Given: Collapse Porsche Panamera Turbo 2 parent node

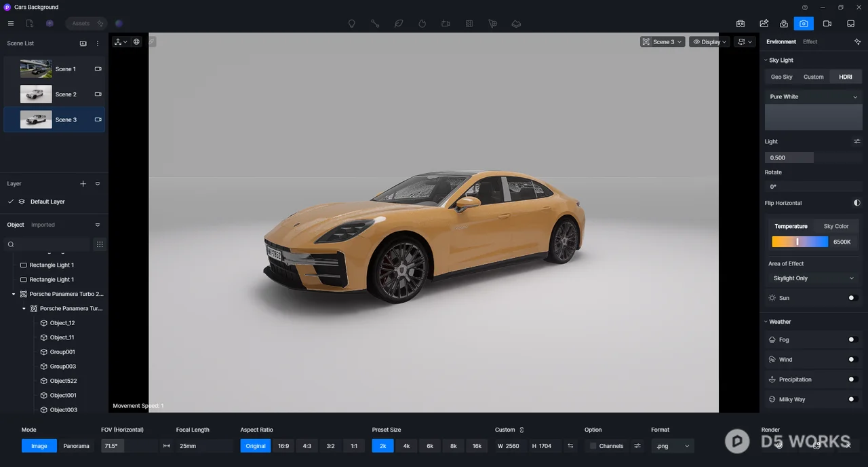Looking at the screenshot, I should [14, 295].
